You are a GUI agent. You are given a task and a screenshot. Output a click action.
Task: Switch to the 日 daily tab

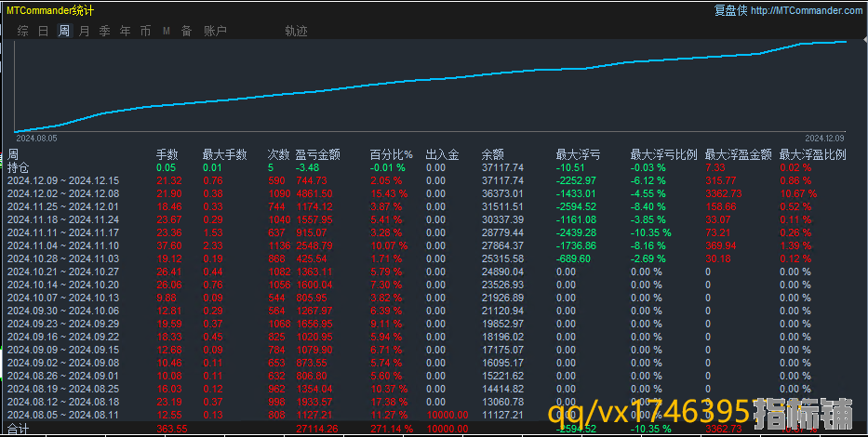(43, 31)
